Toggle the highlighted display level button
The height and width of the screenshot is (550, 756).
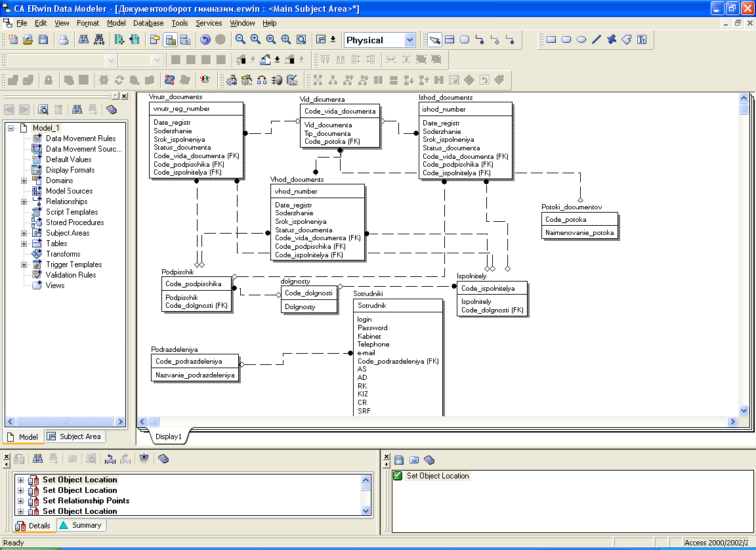[170, 40]
